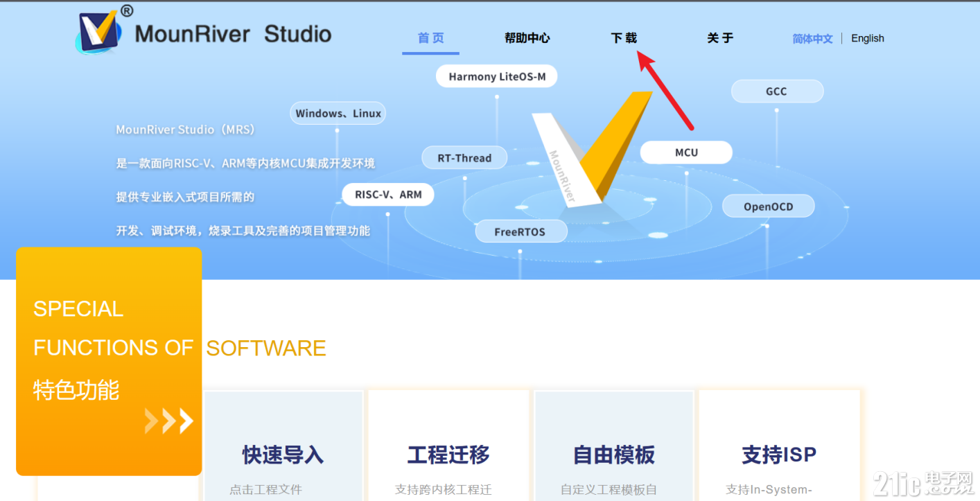Click the 开发、调试环境 description line

[x=243, y=231]
